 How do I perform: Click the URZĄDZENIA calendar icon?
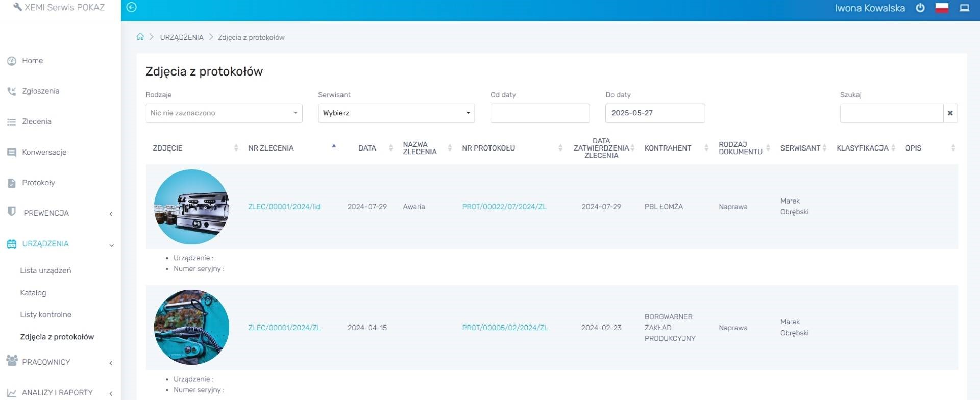click(12, 244)
